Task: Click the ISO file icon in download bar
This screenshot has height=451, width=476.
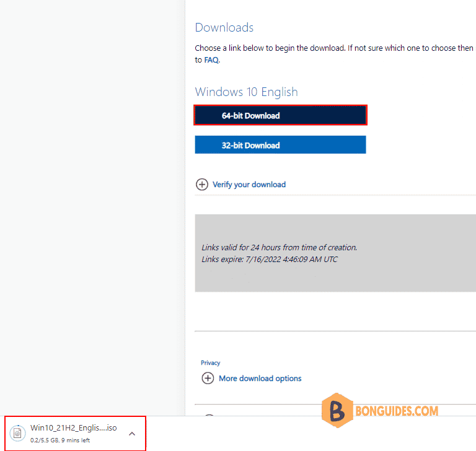Action: (x=17, y=434)
